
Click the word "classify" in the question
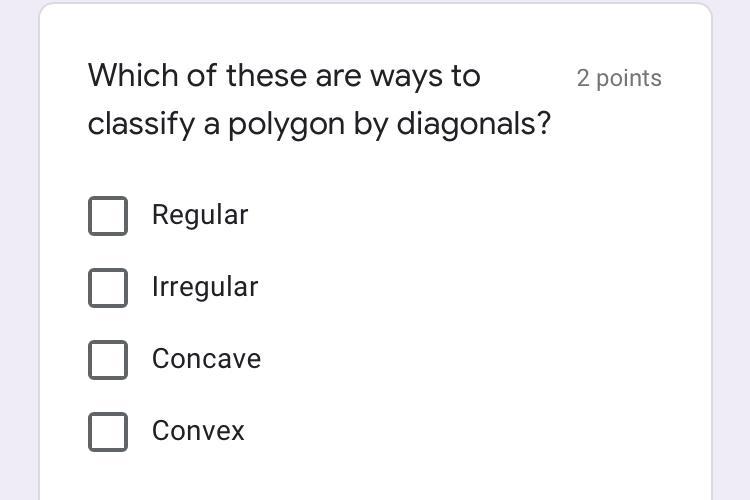tap(142, 124)
